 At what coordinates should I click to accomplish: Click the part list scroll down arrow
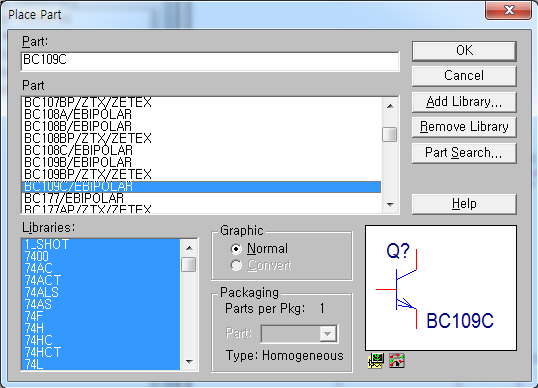[390, 205]
